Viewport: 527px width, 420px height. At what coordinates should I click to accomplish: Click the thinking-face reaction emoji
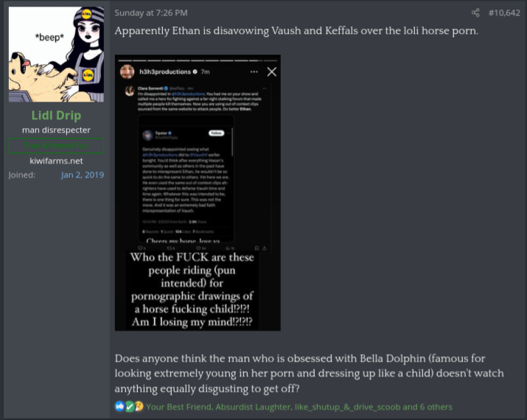[x=139, y=407]
